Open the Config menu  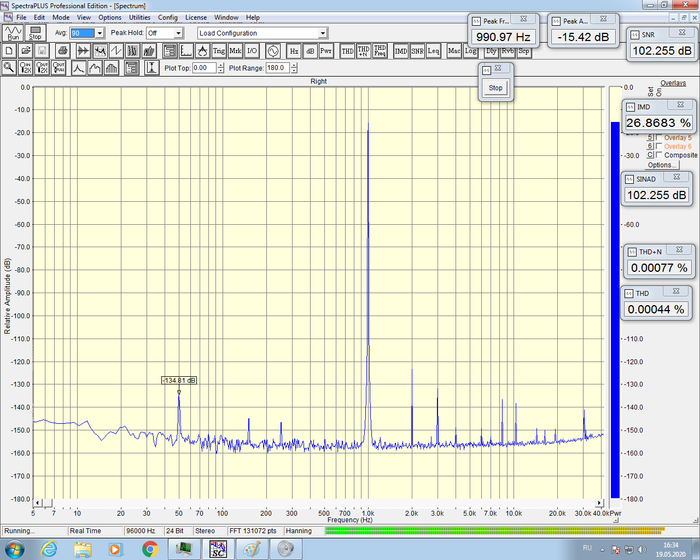[168, 17]
